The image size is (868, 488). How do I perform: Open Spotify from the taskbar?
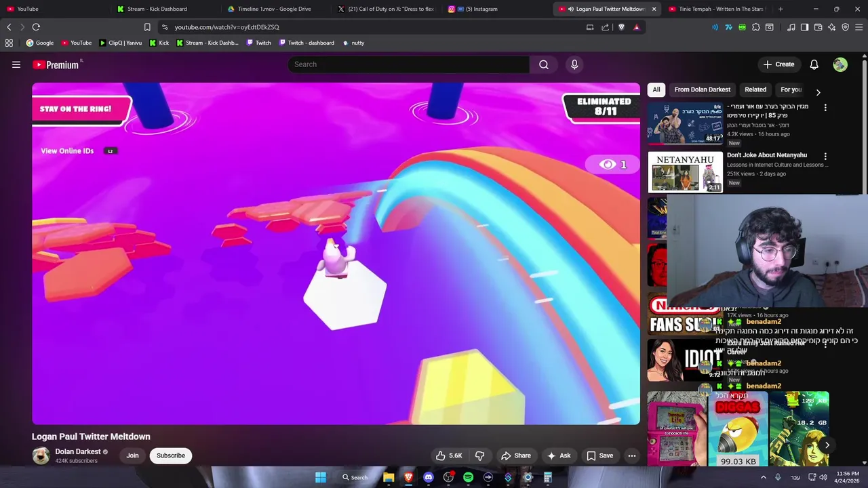(468, 477)
